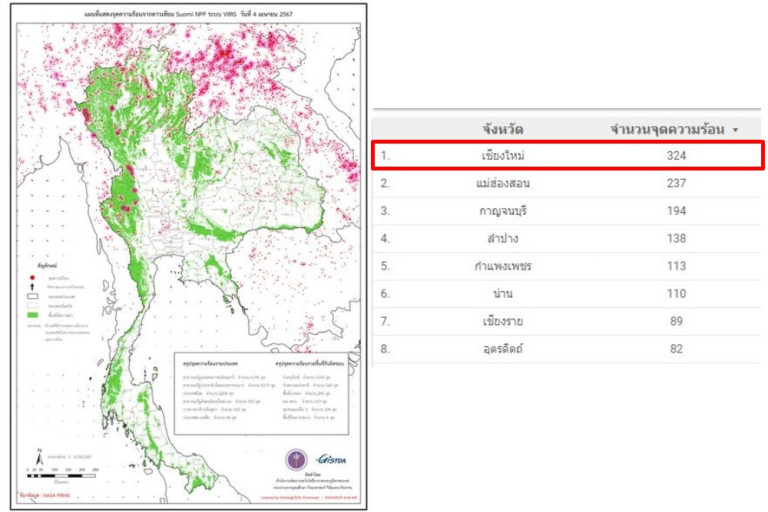Click the purple round emblem logo

tap(297, 460)
